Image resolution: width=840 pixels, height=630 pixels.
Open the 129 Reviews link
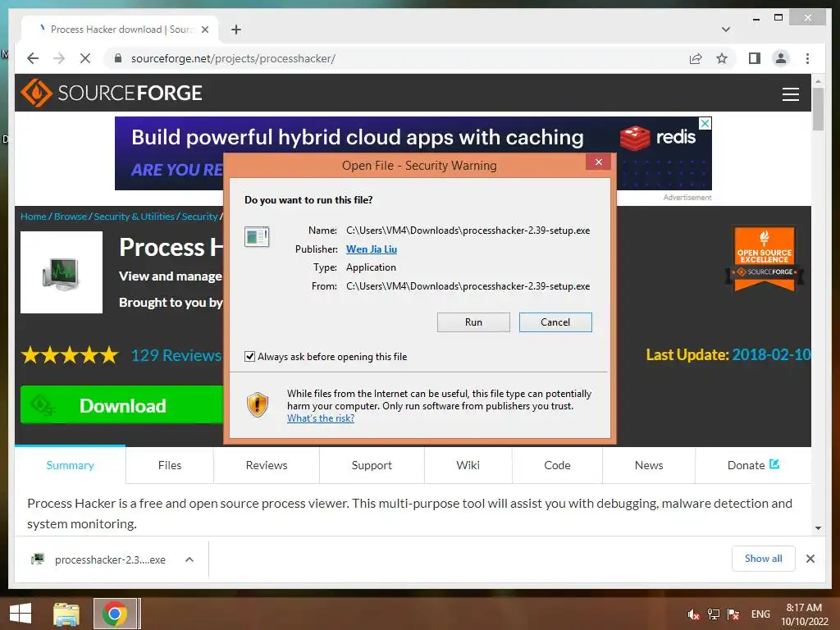point(176,355)
